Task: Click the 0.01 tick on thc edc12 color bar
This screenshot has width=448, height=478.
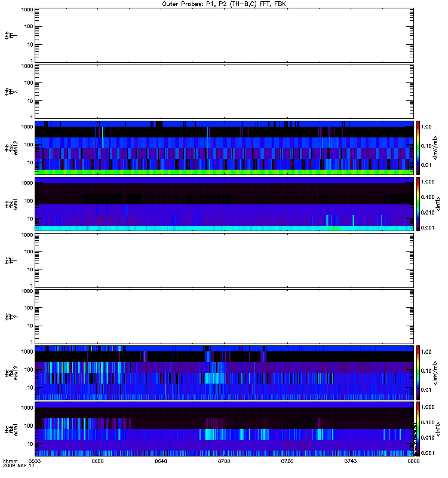Action: click(426, 390)
